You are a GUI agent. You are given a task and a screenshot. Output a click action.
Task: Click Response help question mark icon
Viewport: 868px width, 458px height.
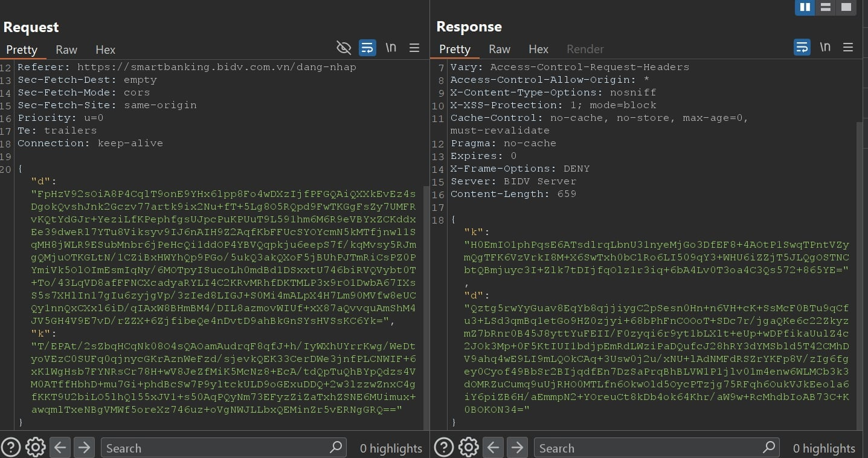coord(444,447)
